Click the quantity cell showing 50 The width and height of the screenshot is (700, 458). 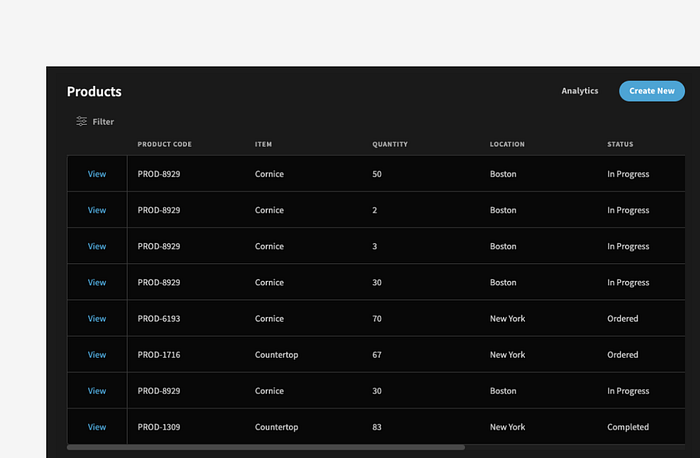coord(377,174)
